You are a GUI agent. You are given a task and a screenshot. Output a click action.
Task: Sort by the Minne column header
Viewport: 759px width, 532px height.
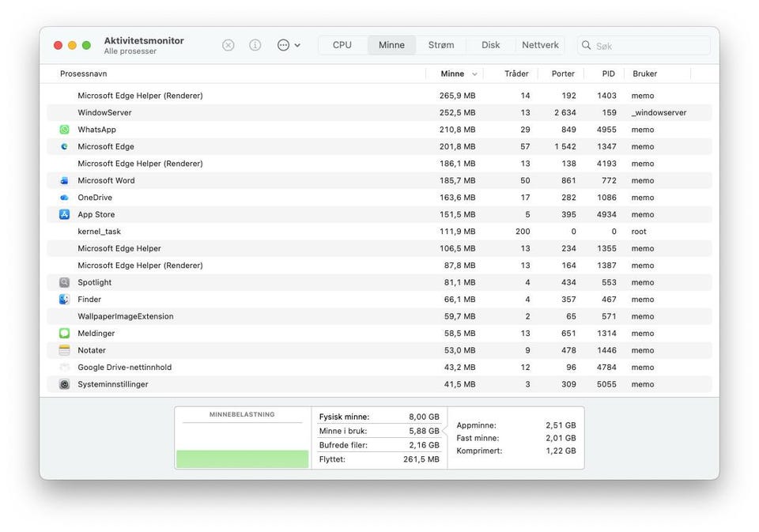[452, 74]
